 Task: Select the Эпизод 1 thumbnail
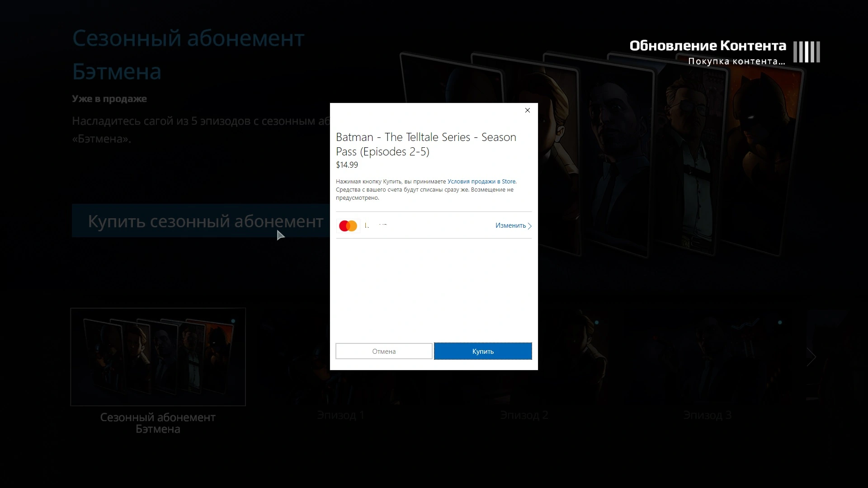point(340,357)
